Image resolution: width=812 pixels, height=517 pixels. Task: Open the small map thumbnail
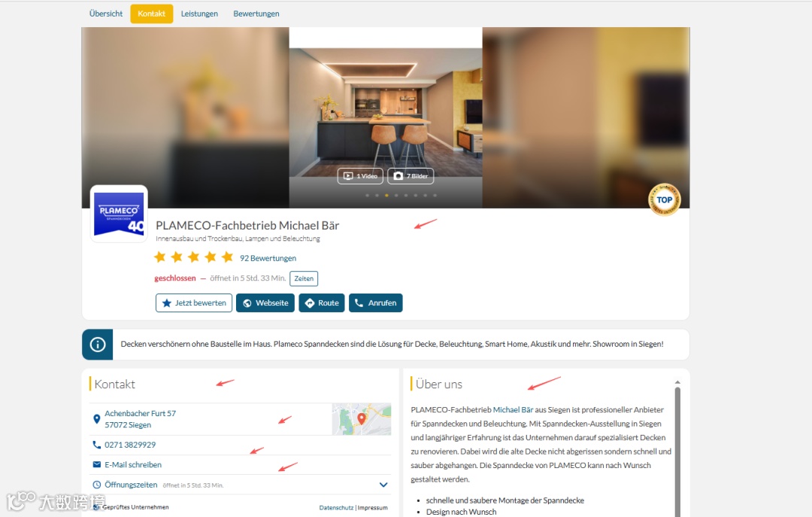pyautogui.click(x=362, y=419)
